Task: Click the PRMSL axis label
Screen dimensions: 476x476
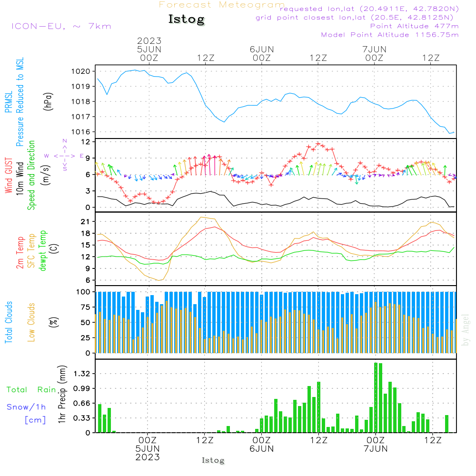Action: (x=9, y=102)
